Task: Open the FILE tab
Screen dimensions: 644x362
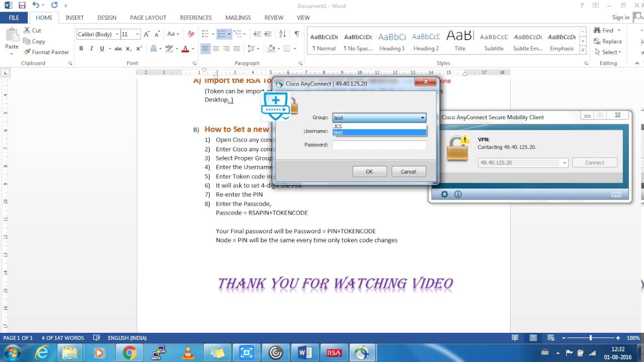Action: click(14, 18)
